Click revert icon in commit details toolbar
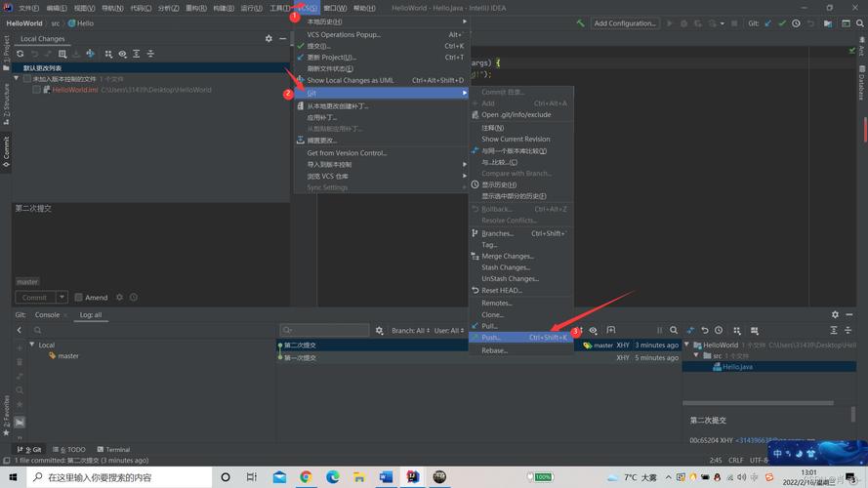 pyautogui.click(x=705, y=330)
